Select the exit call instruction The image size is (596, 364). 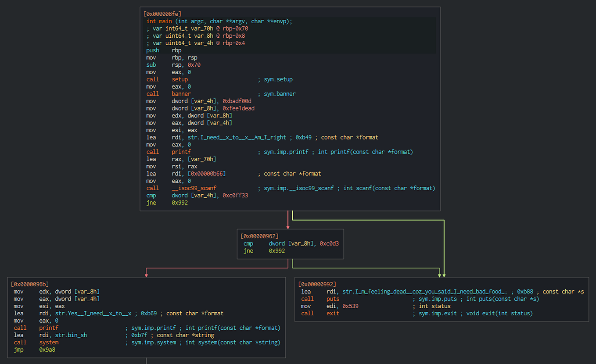(333, 313)
